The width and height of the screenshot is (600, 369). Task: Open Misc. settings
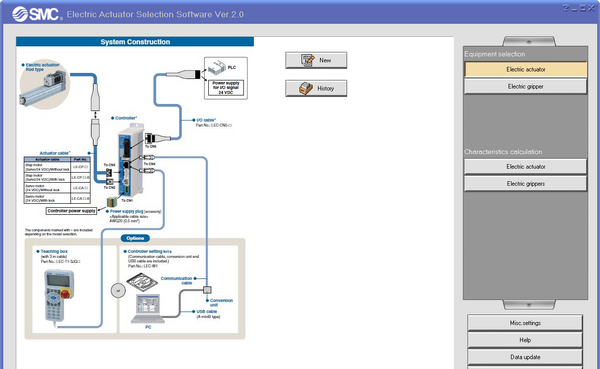click(525, 323)
